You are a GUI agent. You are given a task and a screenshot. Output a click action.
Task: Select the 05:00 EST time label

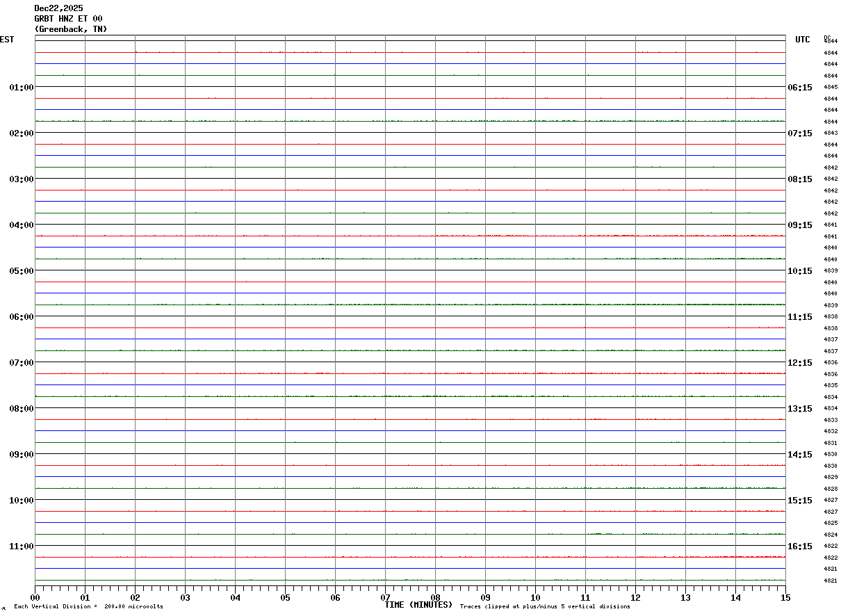(x=22, y=271)
